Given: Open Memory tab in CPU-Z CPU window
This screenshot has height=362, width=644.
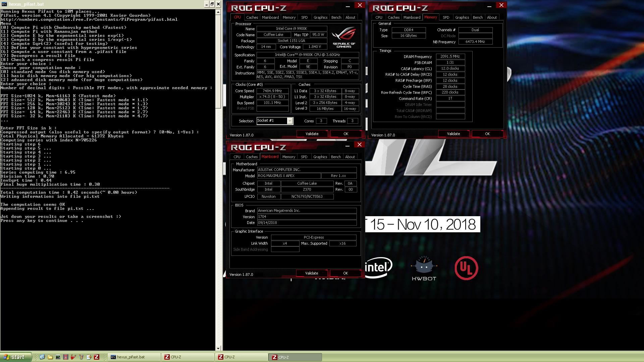Looking at the screenshot, I should (x=289, y=17).
